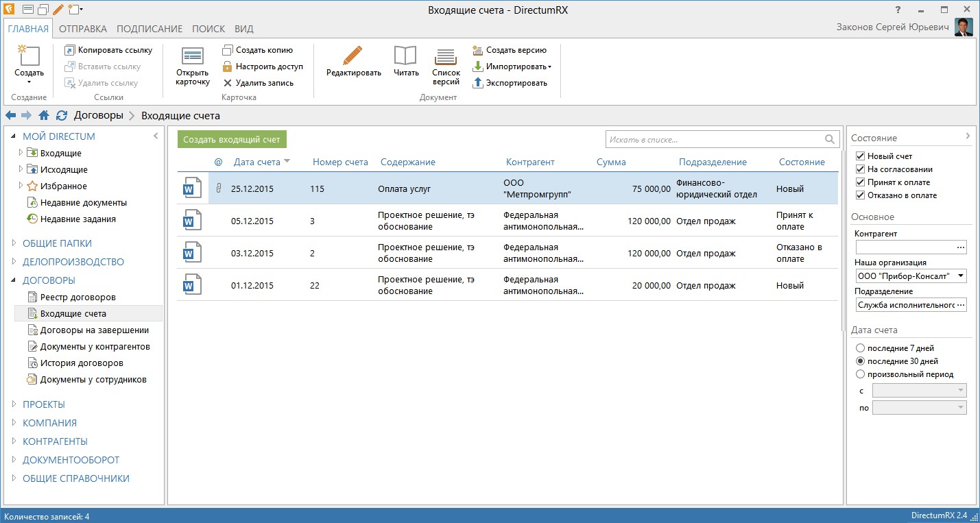Select the последние 7 дней radio button

861,348
